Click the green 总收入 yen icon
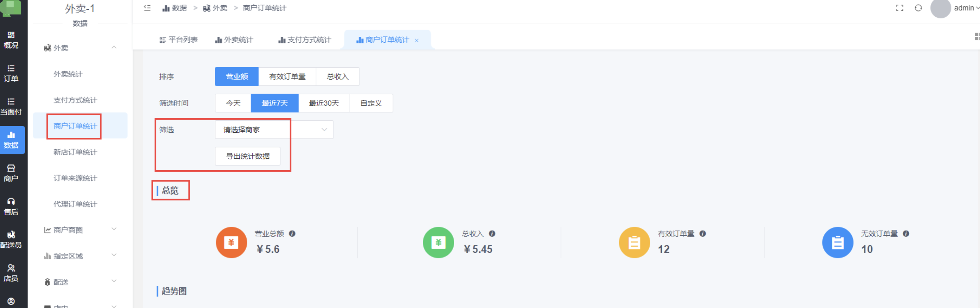 [438, 243]
